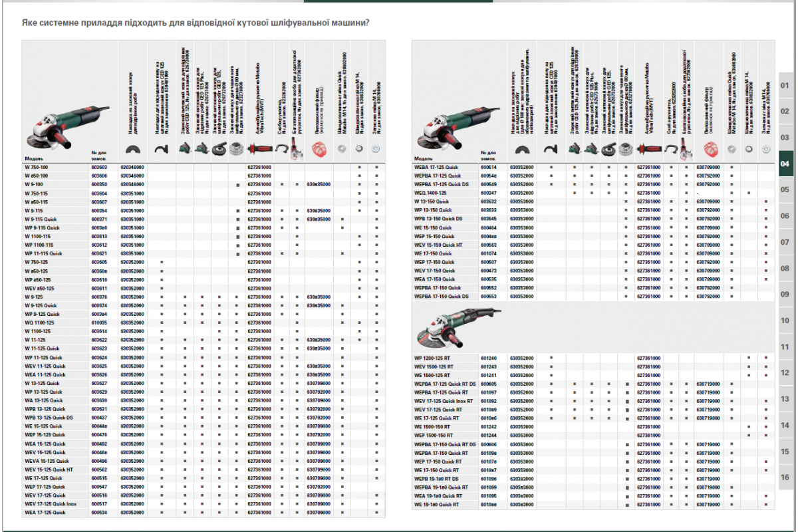Select model name 'WEVA 15-125 Quick'
The height and width of the screenshot is (532, 798).
pyautogui.click(x=47, y=461)
